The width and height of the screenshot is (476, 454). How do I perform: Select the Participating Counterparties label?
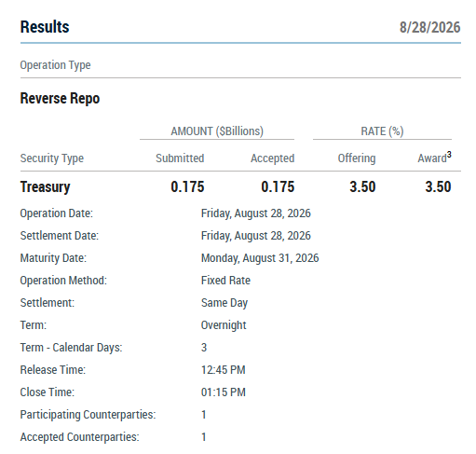pyautogui.click(x=88, y=415)
